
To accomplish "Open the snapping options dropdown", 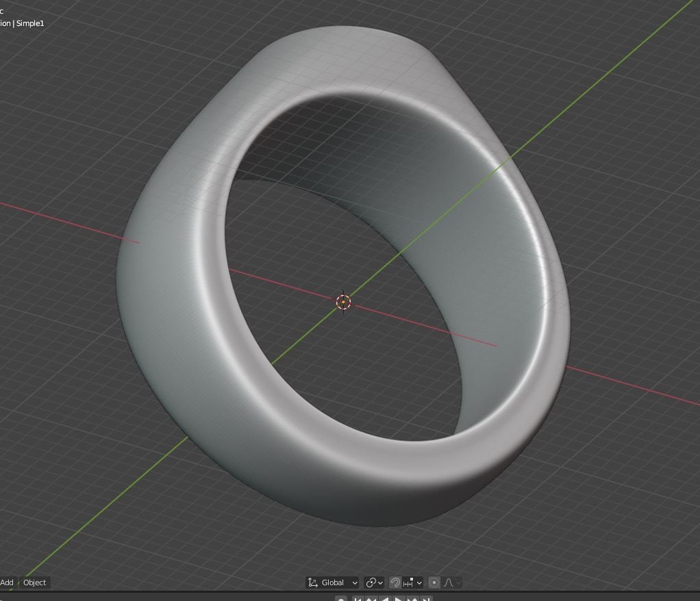I will [412, 583].
